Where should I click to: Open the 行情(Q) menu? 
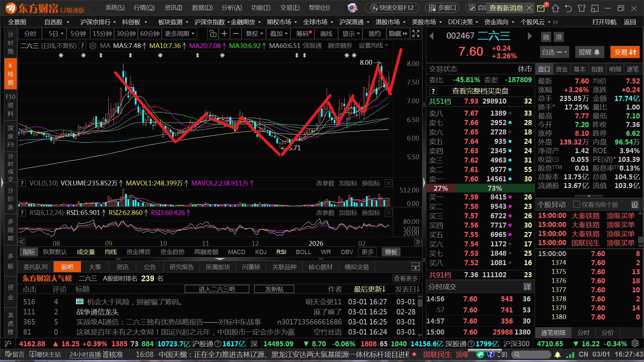[x=144, y=8]
